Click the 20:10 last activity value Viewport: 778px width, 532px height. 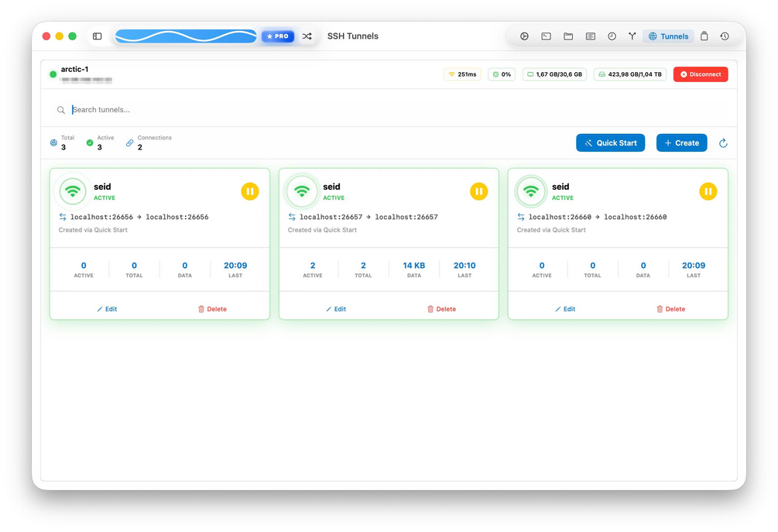click(464, 266)
